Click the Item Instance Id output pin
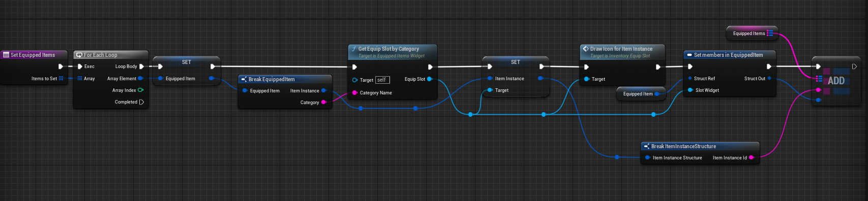 (752, 157)
